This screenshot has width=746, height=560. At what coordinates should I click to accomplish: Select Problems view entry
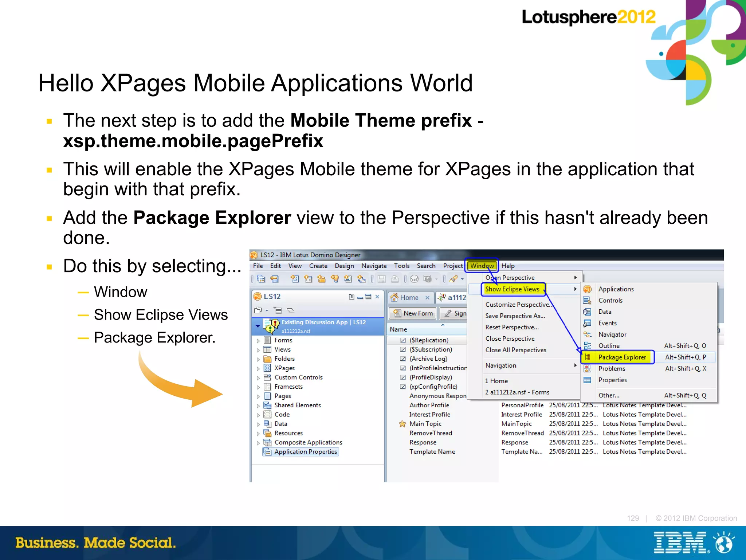pos(649,368)
